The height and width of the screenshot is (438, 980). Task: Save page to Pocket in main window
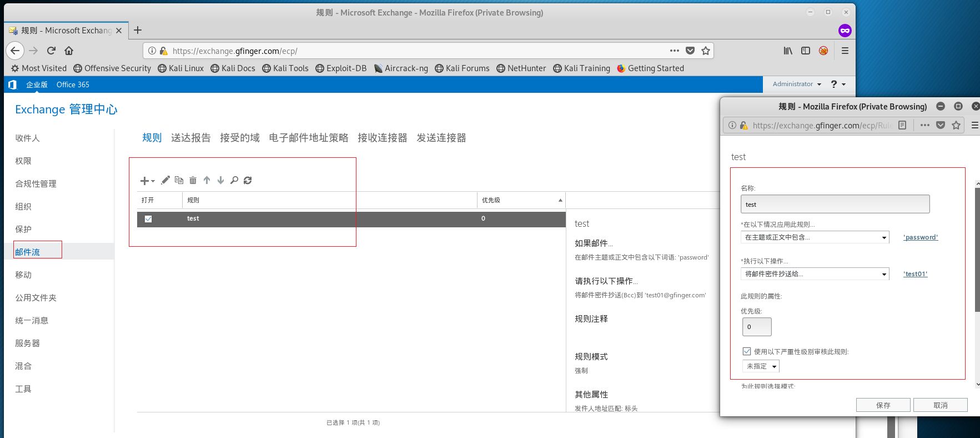(x=690, y=51)
